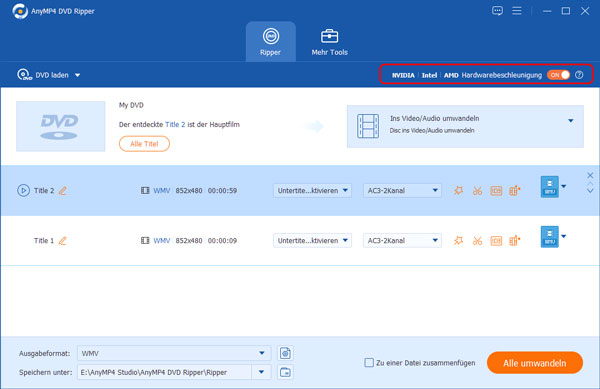Open the output profile settings icon
600x389 pixels.
(285, 353)
